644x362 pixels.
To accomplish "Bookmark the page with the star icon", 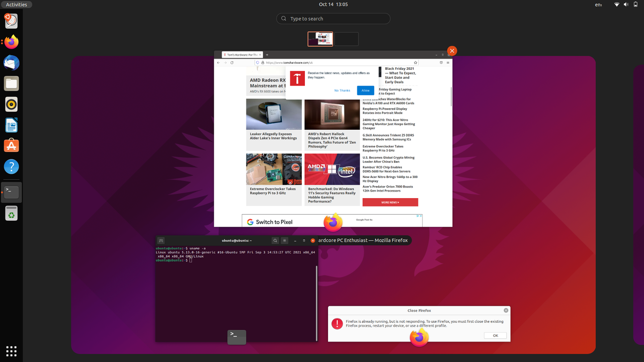I will point(415,63).
